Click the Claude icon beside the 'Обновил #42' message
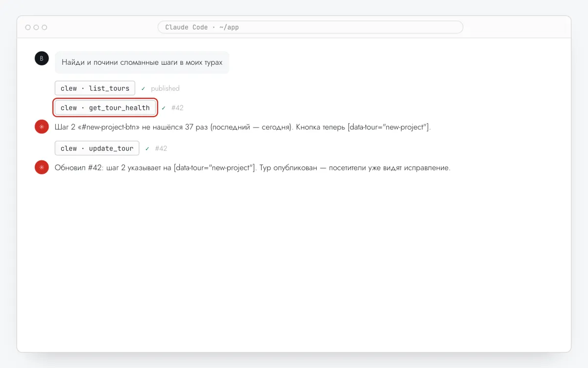The height and width of the screenshot is (368, 588). [42, 167]
